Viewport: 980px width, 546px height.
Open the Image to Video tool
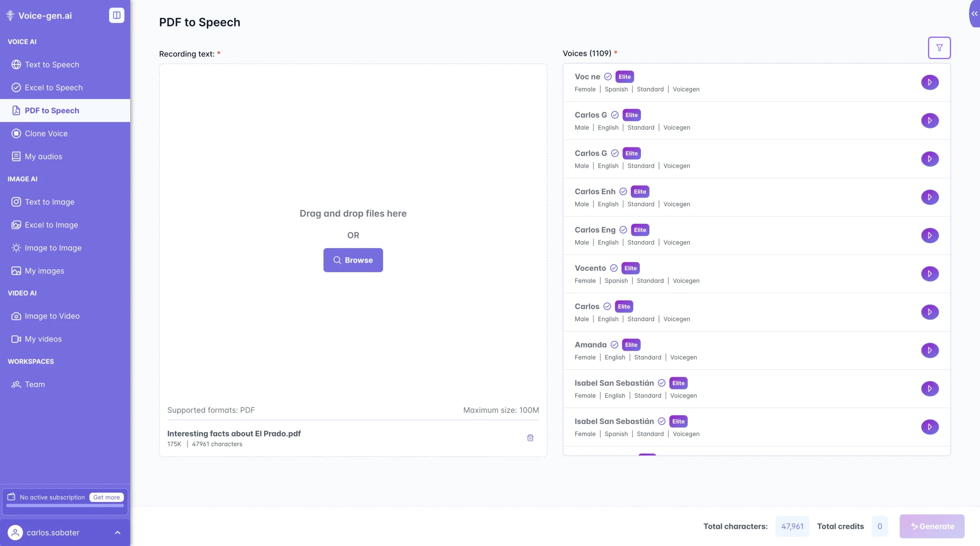(51, 316)
